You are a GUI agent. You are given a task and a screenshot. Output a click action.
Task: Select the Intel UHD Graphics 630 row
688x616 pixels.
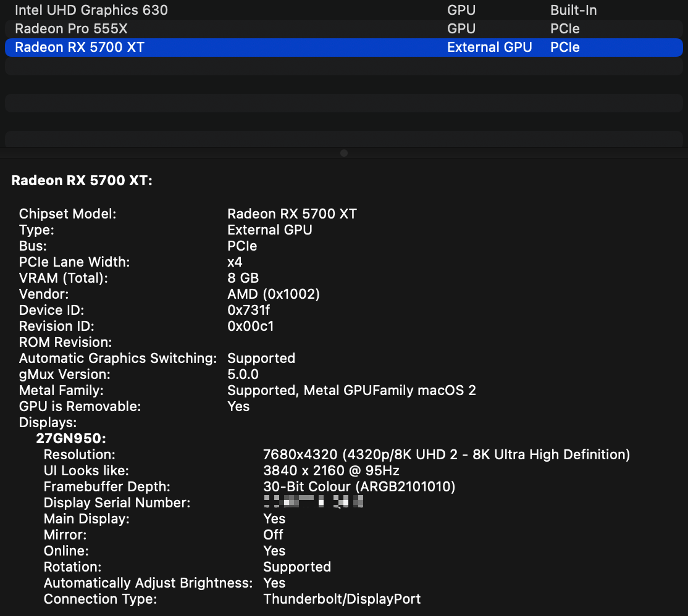pos(343,10)
